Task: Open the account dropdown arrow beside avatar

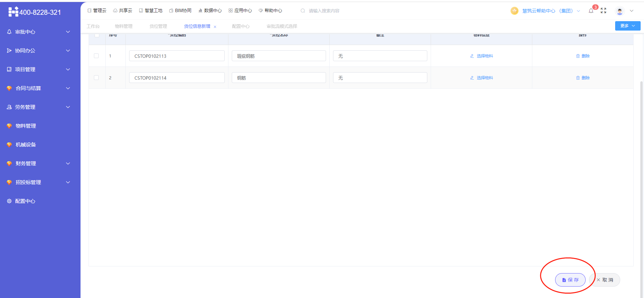Action: click(x=632, y=11)
